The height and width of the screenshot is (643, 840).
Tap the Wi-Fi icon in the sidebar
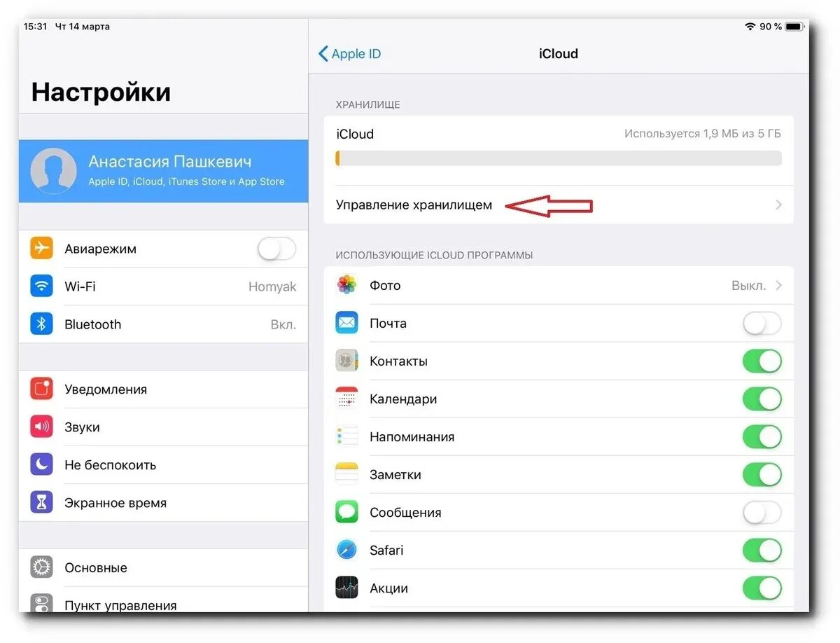[42, 286]
